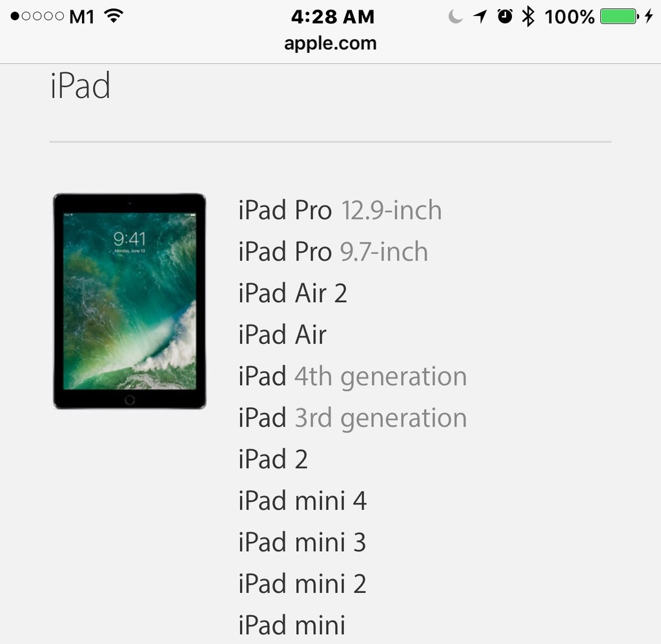Select iPad Air 2 from list
Screen dimensions: 661x644
[x=292, y=293]
